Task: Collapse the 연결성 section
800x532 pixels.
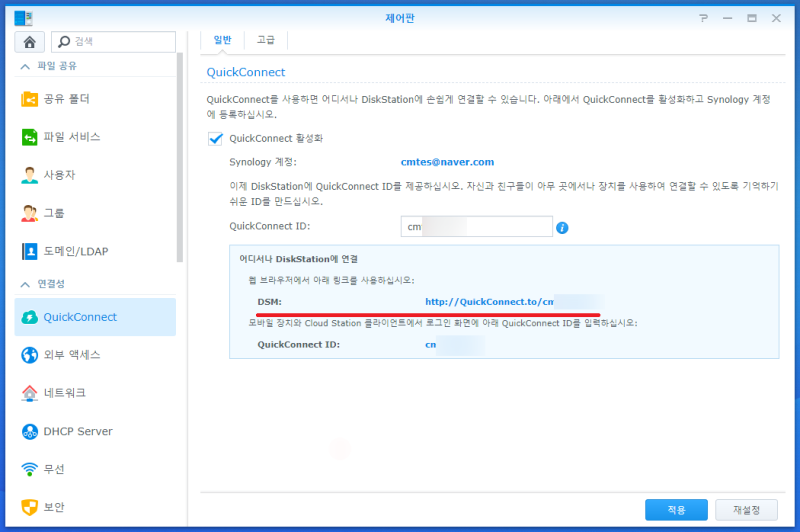Action: pos(25,284)
